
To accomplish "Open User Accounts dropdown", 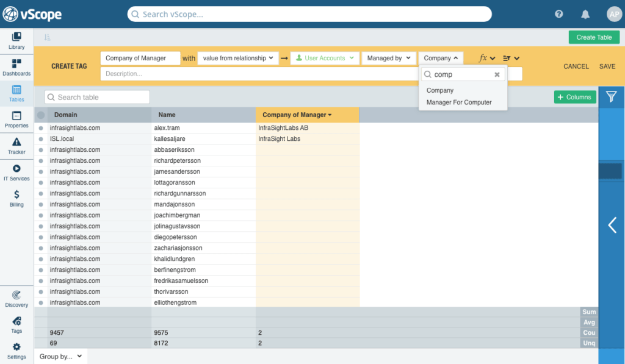I will tap(325, 58).
